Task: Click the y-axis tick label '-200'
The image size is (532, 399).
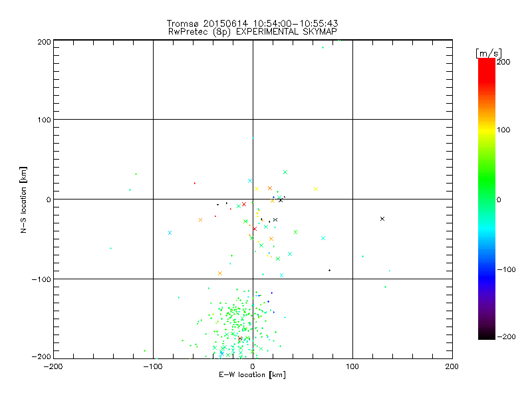Action: point(41,357)
